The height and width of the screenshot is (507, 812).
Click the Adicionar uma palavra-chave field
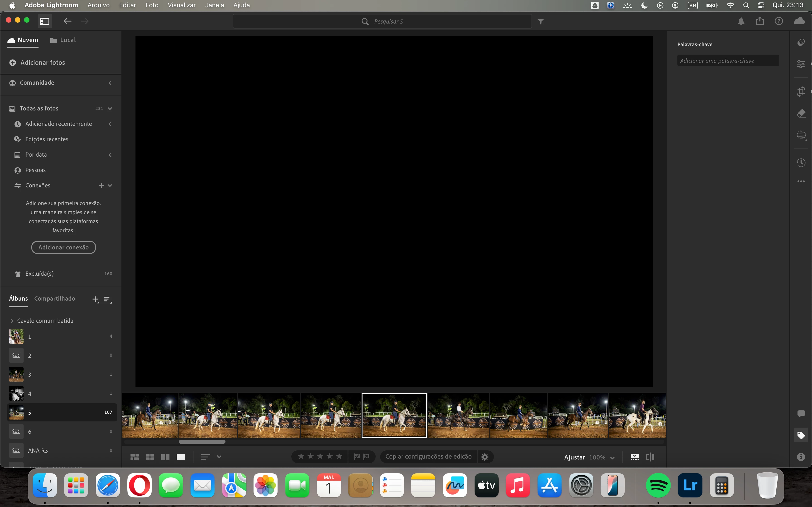tap(727, 61)
